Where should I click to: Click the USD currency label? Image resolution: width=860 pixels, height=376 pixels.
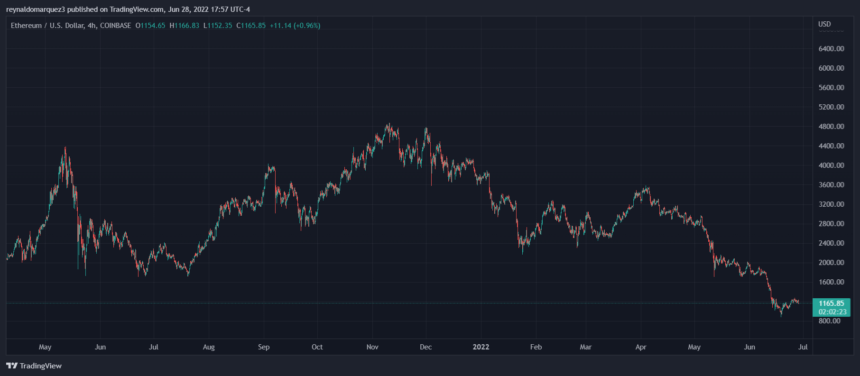[824, 24]
